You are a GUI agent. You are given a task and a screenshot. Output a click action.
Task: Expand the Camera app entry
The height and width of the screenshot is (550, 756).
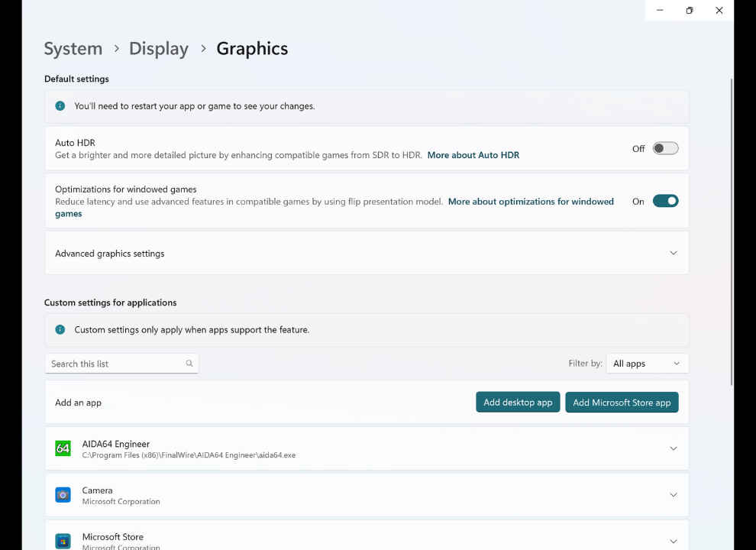point(673,495)
